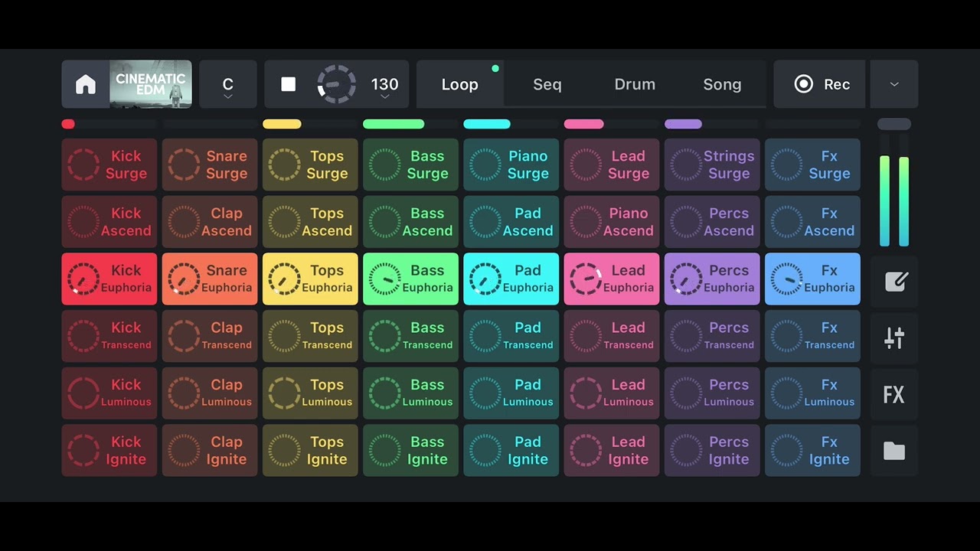Screen dimensions: 980x551
Task: Play the Clap Ignite loop
Action: tap(210, 451)
